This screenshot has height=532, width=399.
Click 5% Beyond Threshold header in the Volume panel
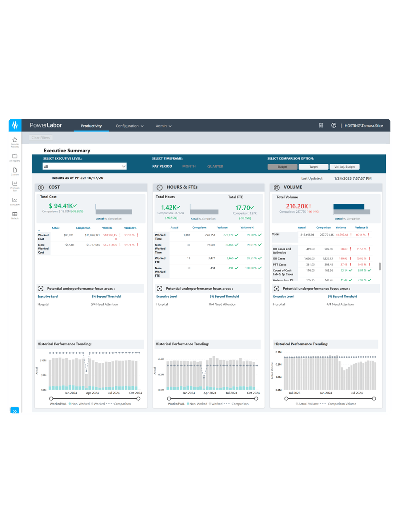click(342, 297)
